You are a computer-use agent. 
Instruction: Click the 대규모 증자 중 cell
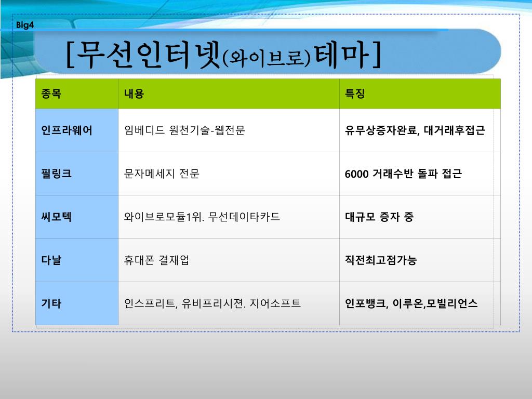pyautogui.click(x=420, y=217)
